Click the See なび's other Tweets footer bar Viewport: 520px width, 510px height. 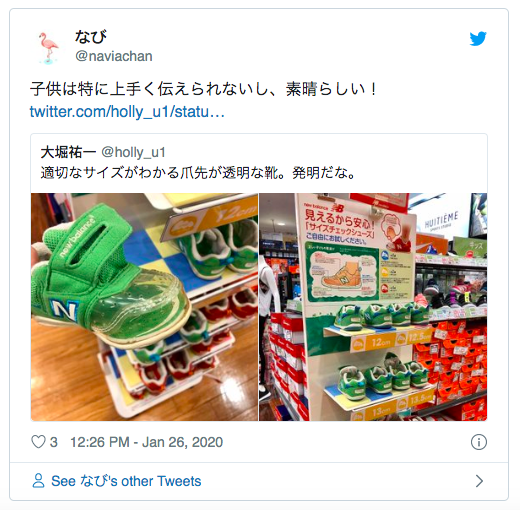coord(259,481)
